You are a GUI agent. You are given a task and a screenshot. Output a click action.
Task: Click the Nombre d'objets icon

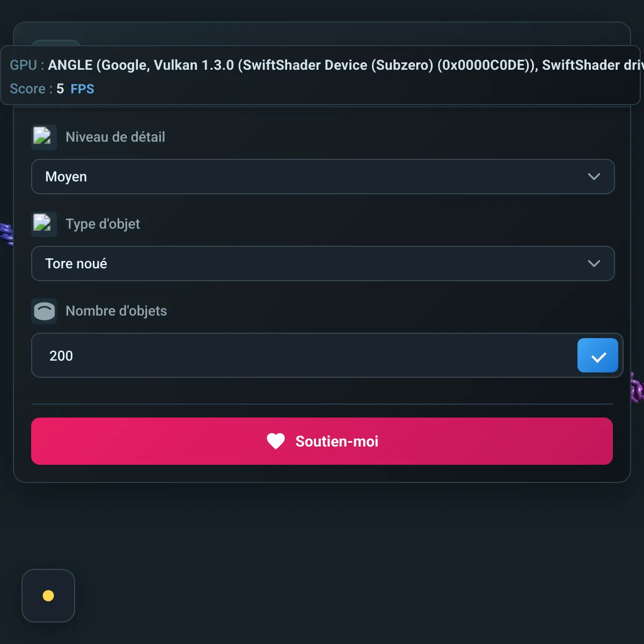44,311
